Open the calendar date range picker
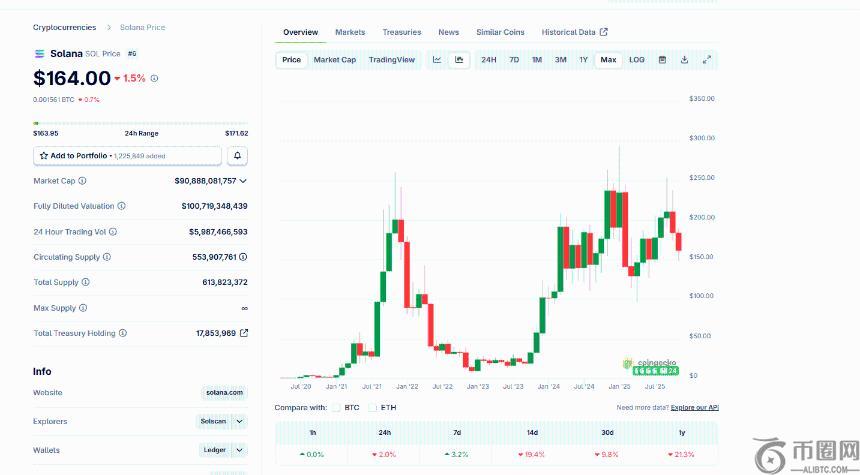The height and width of the screenshot is (475, 860). click(662, 60)
